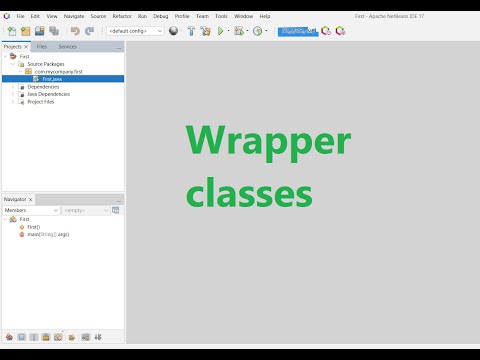480x360 pixels.
Task: Select the Source Packages tree row
Action: 46,64
